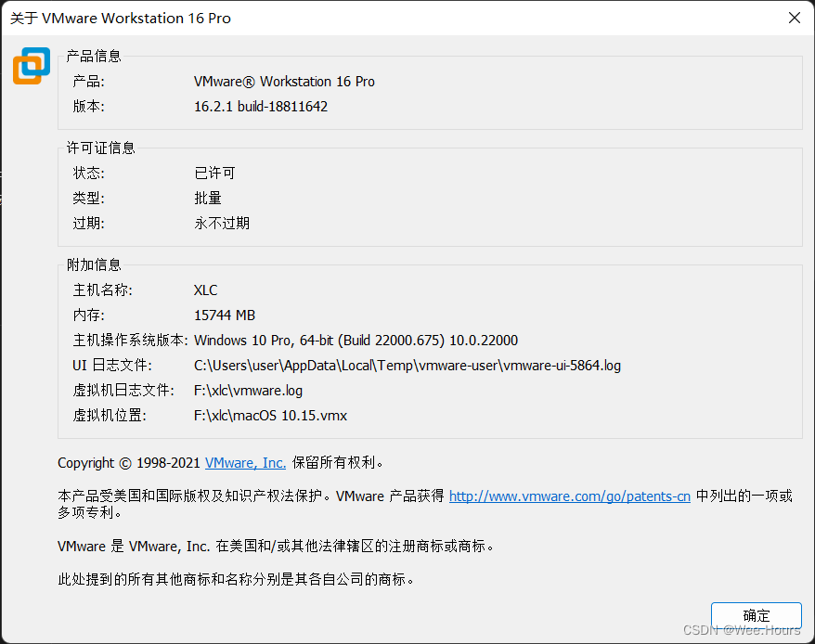Screen dimensions: 815x644
Task: Click the 产品信息 group heading
Action: [x=94, y=56]
